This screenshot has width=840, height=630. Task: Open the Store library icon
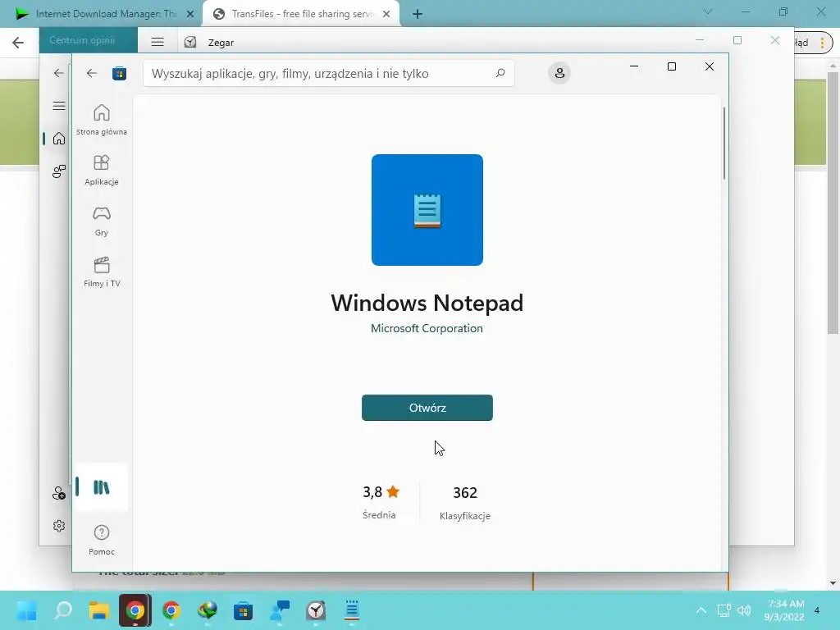pos(101,487)
